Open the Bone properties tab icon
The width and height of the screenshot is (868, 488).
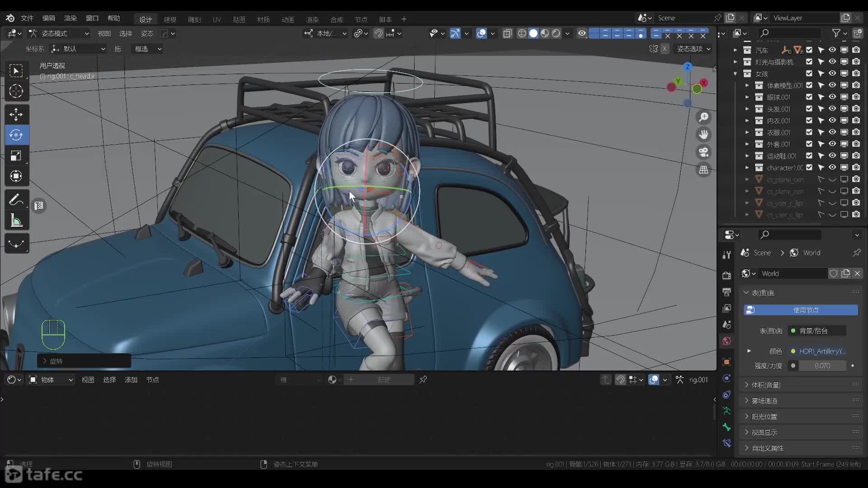point(726,427)
